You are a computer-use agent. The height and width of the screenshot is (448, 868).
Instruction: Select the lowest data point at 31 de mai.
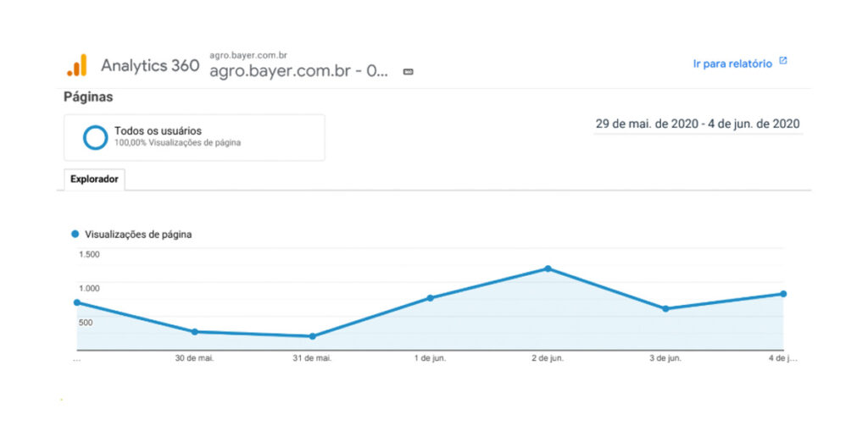313,336
